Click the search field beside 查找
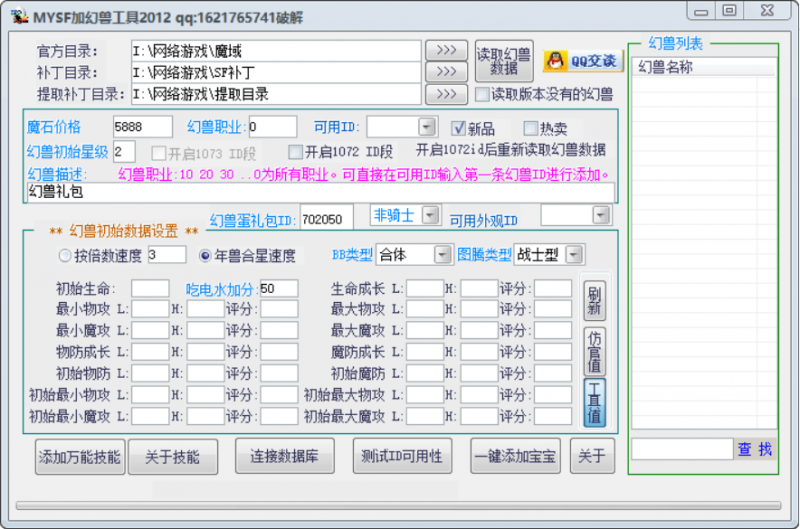Viewport: 800px width, 529px height. pos(682,449)
